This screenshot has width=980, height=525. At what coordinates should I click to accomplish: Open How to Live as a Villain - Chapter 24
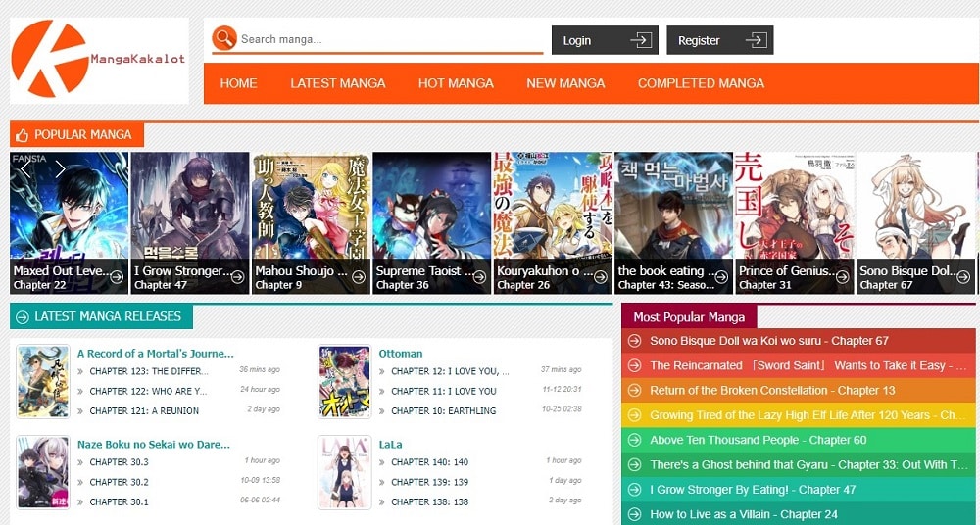pos(744,514)
